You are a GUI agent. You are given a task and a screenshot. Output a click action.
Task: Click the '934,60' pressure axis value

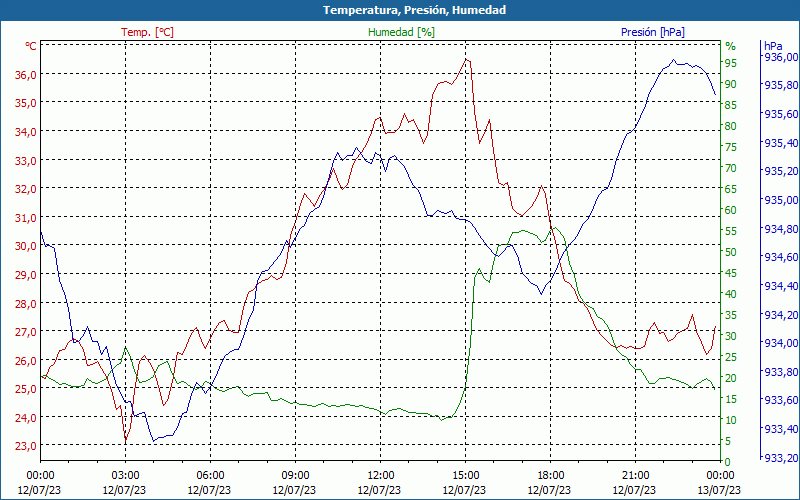coord(779,257)
